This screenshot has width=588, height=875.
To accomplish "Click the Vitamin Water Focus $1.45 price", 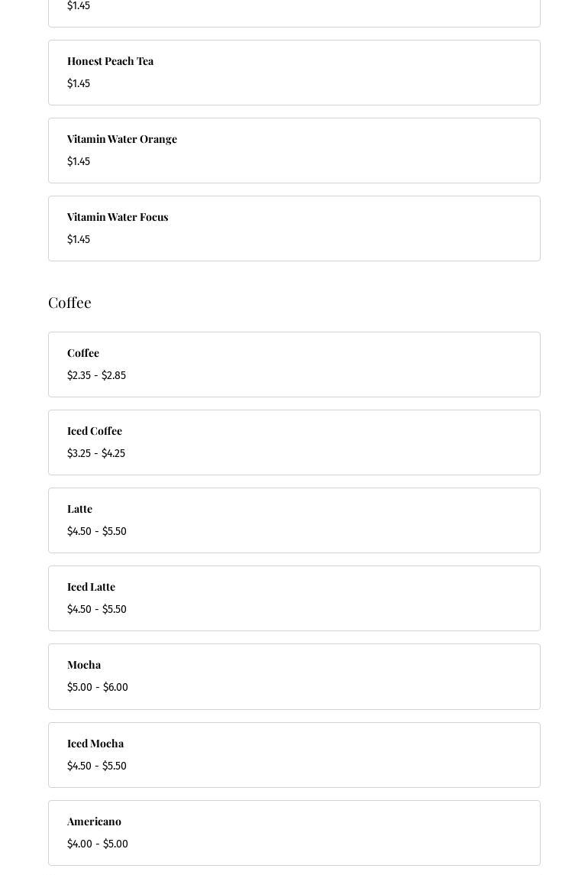I will [x=79, y=240].
